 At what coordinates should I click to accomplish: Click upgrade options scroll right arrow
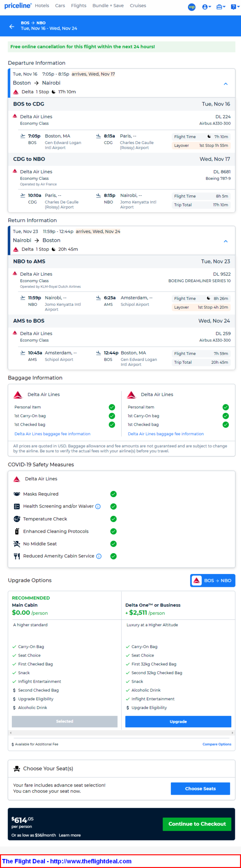232,733
